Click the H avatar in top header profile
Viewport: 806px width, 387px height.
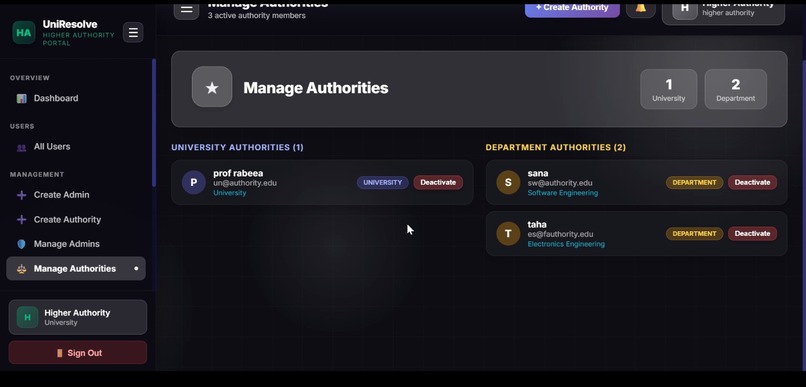[x=685, y=9]
